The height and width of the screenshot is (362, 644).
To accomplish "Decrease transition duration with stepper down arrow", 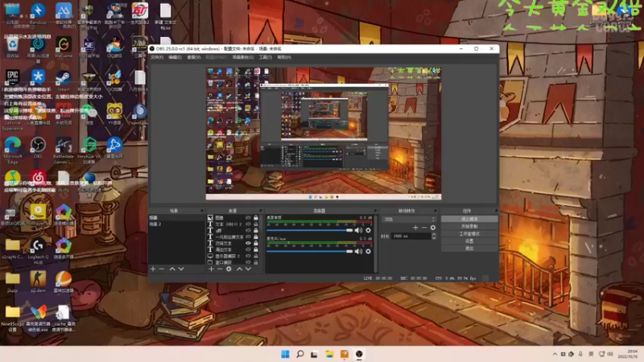I will [x=434, y=237].
